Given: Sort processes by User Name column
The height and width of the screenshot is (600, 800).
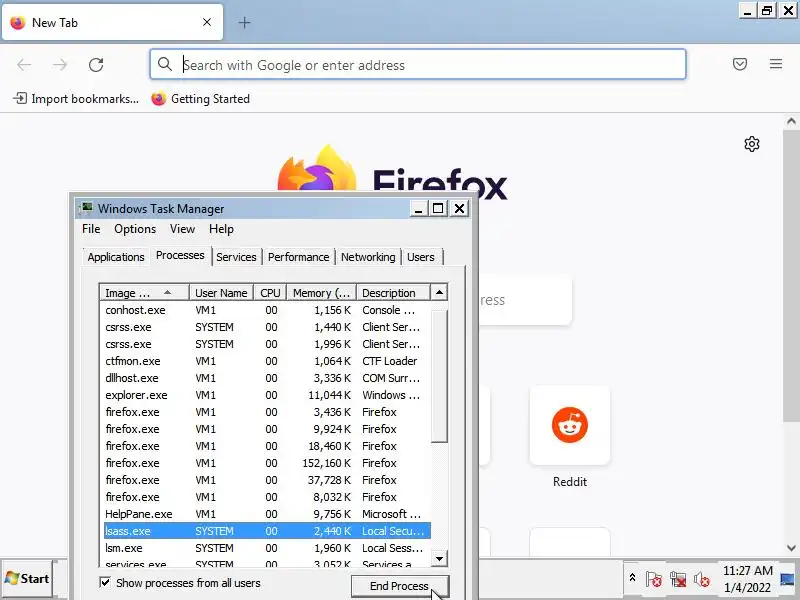Looking at the screenshot, I should (221, 293).
